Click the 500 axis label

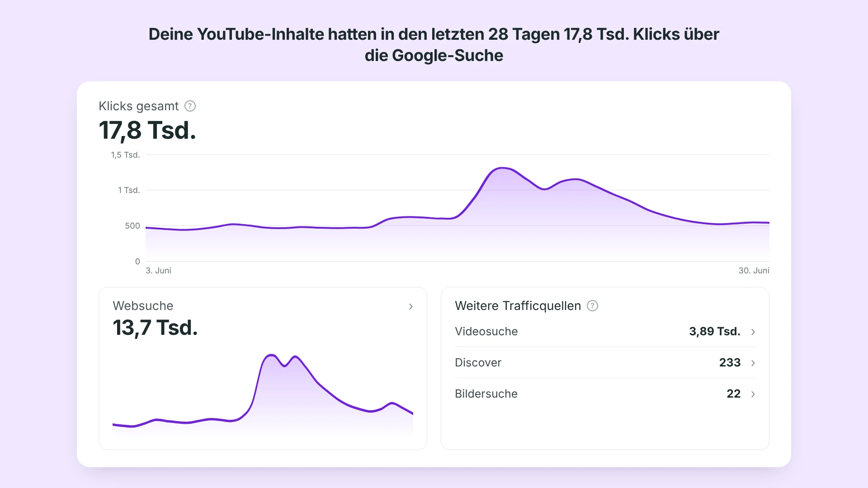click(x=132, y=226)
